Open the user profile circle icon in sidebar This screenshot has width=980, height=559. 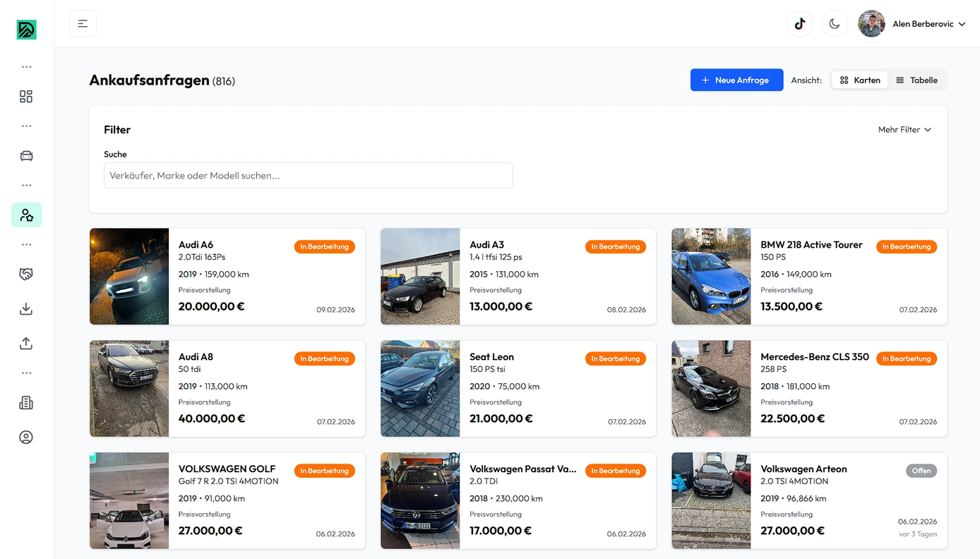[x=26, y=438]
